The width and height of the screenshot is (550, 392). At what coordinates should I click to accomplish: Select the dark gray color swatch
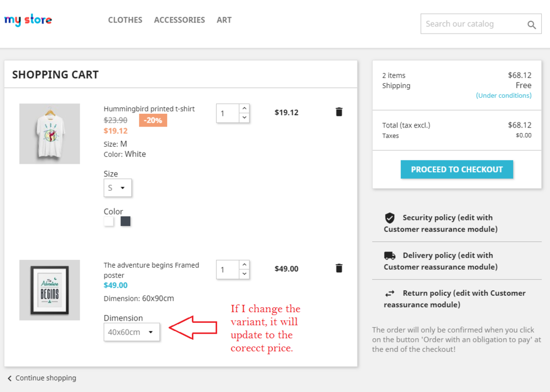[125, 222]
